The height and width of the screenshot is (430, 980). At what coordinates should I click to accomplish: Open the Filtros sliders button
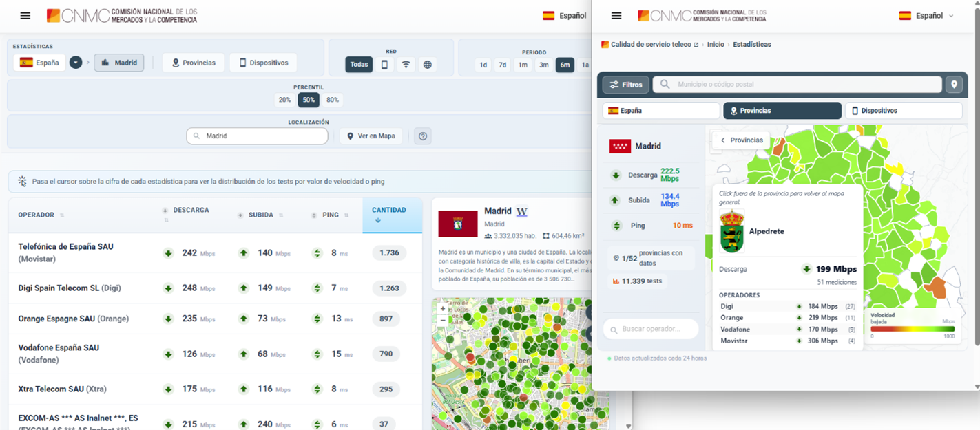[x=625, y=85]
